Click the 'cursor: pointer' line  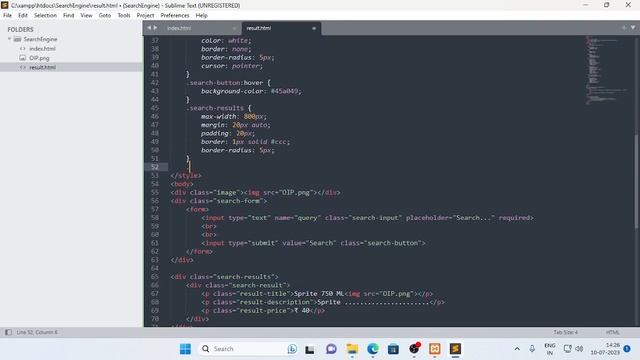pyautogui.click(x=231, y=66)
